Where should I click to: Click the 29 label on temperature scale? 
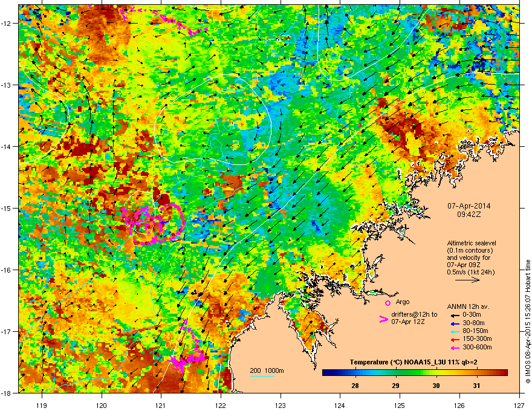pos(395,386)
